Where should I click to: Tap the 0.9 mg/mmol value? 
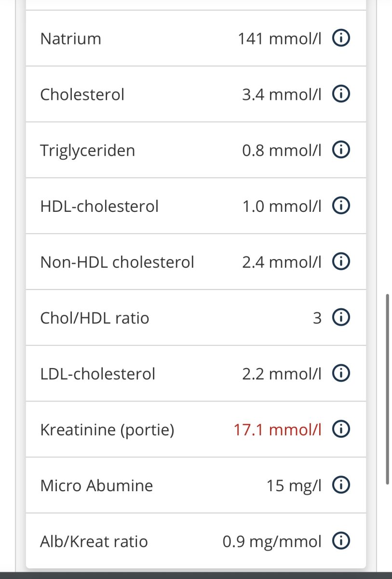coord(272,541)
